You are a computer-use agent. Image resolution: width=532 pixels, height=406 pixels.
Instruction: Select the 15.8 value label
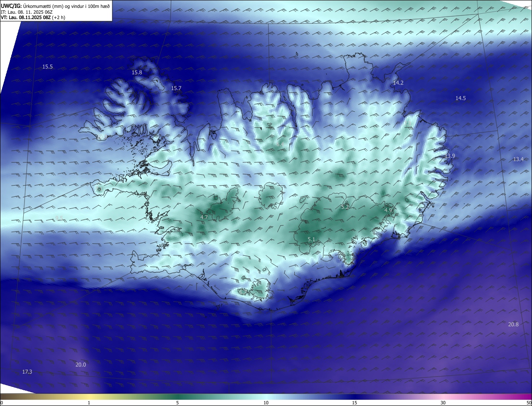click(x=137, y=73)
